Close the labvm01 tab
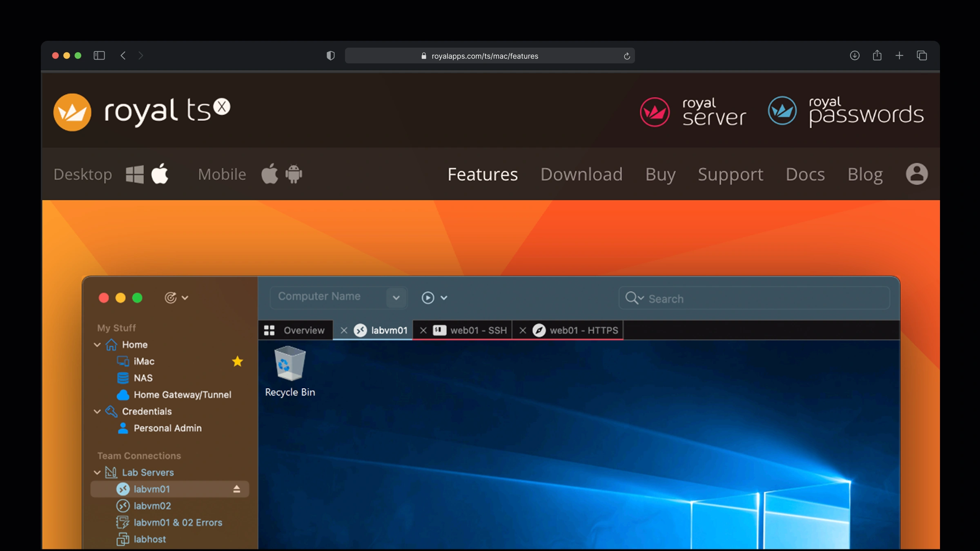 pos(344,330)
